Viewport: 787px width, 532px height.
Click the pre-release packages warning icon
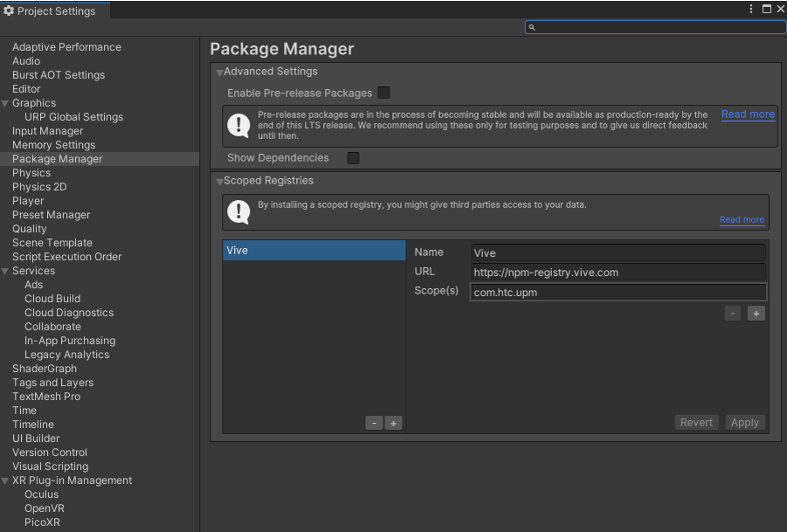coord(238,125)
